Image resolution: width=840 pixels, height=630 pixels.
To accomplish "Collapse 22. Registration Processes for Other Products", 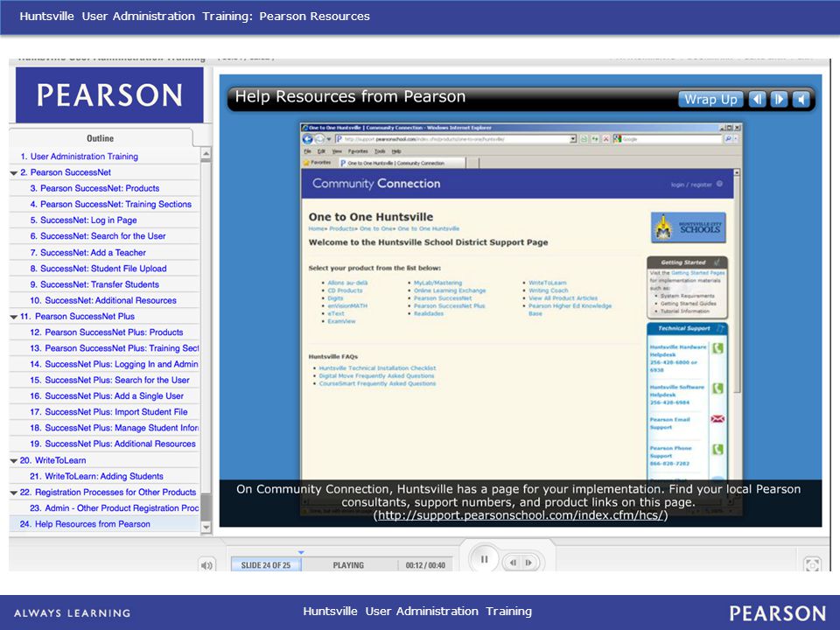I will pyautogui.click(x=14, y=493).
